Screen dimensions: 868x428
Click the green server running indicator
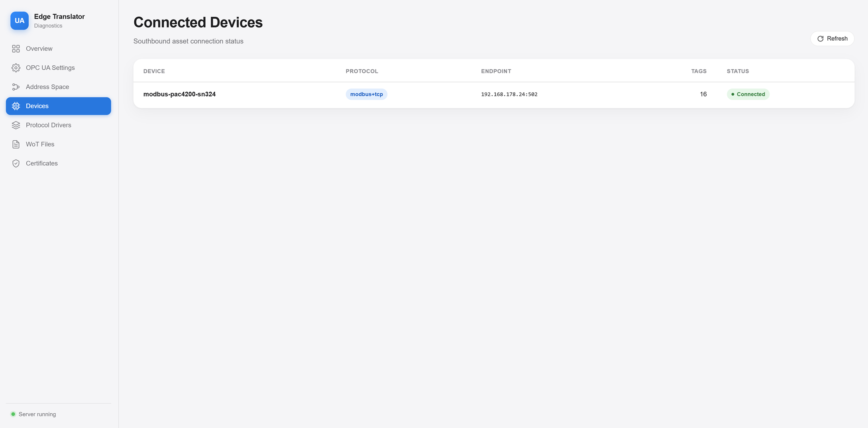(13, 414)
